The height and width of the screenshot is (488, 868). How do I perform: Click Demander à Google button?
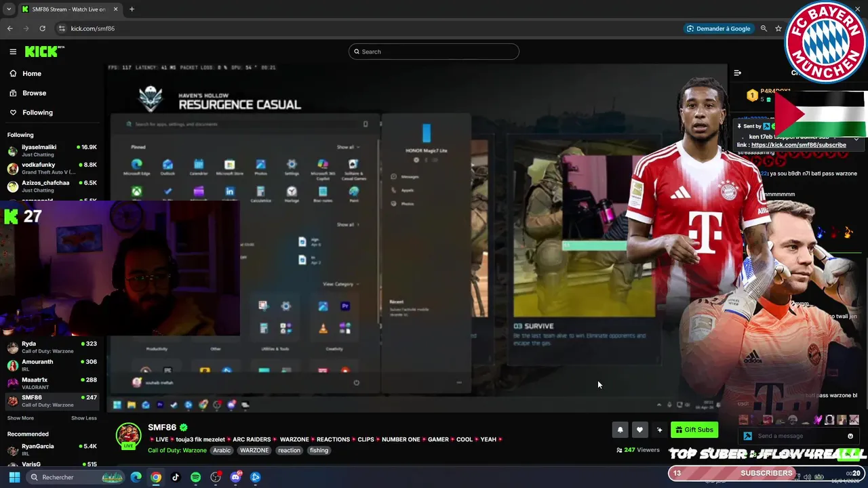pos(718,28)
